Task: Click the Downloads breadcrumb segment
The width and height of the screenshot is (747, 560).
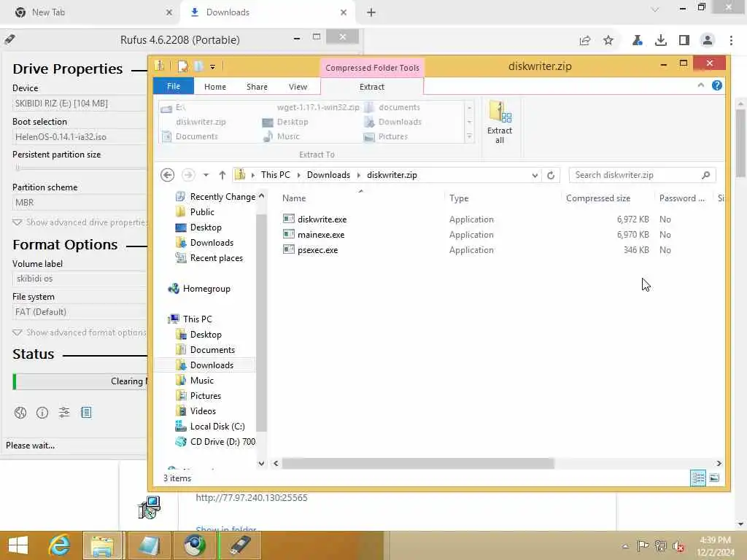Action: click(x=328, y=175)
